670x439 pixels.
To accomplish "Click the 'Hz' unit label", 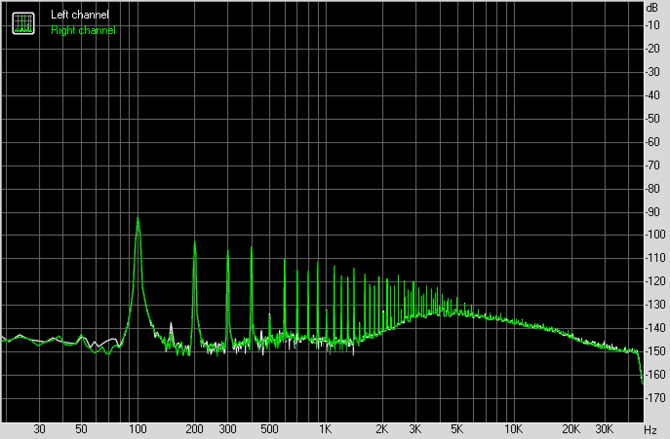I will click(x=650, y=430).
